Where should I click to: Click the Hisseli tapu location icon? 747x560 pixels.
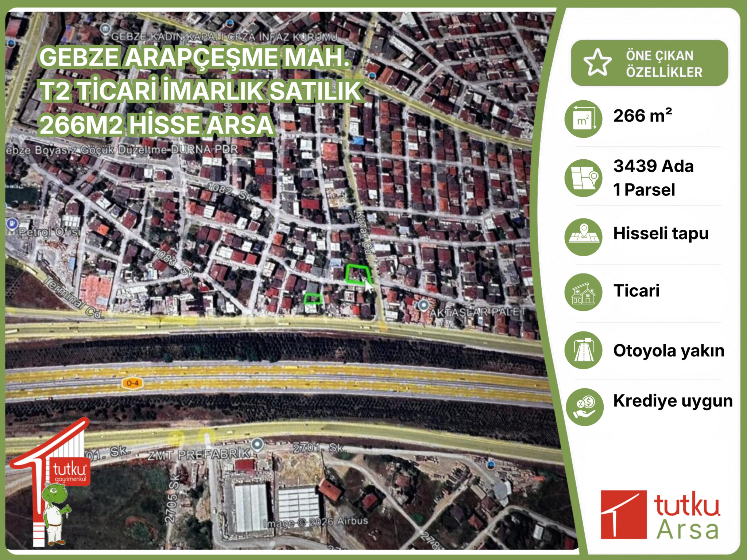point(583,237)
